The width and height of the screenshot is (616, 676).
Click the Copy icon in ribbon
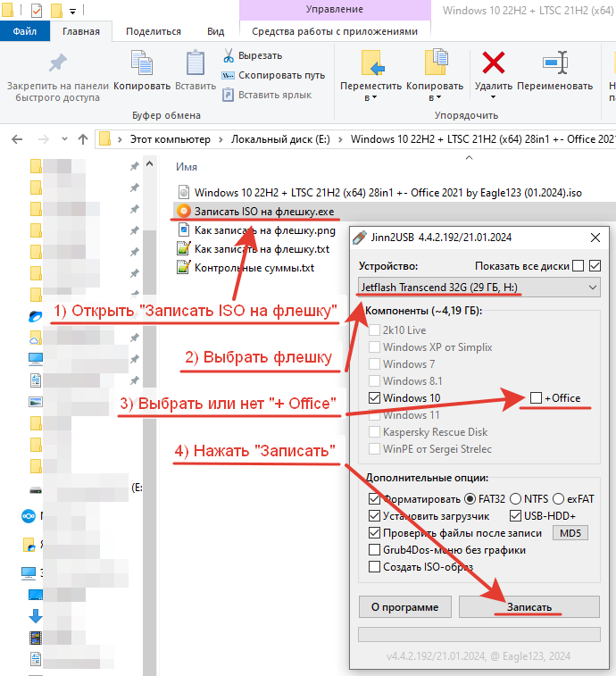(142, 64)
